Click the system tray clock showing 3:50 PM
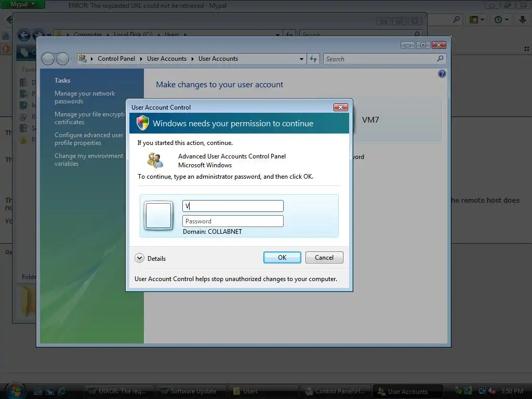This screenshot has width=532, height=399. point(512,391)
